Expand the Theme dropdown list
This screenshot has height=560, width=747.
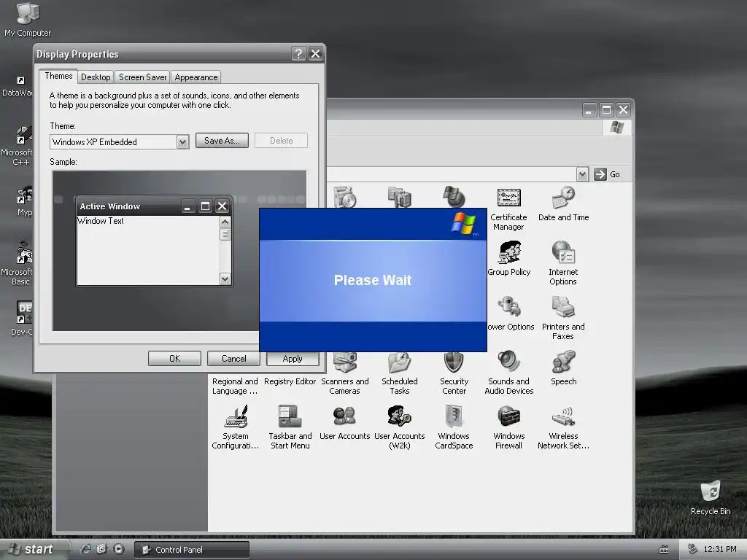click(x=182, y=142)
